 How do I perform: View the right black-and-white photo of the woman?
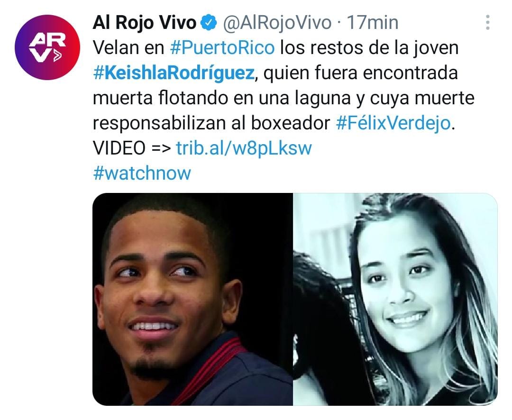pos(395,299)
